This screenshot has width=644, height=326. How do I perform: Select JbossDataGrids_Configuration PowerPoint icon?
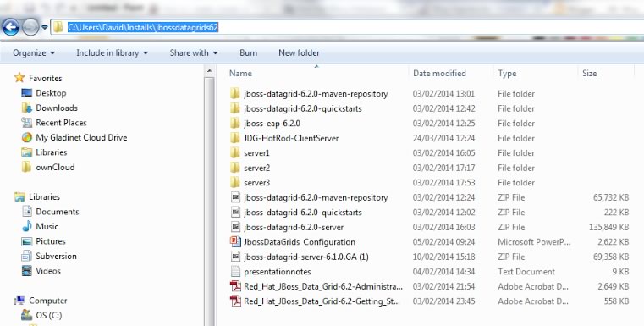(x=235, y=241)
